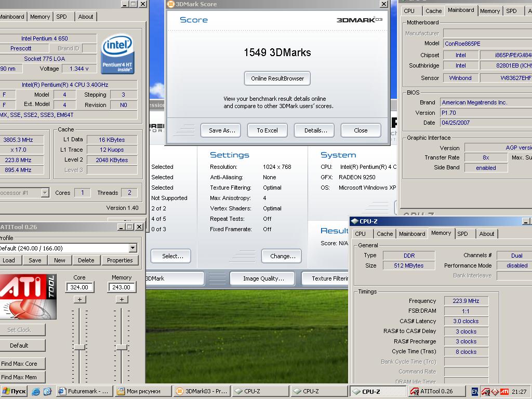Screen dimensions: 532x399
Task: Click Close button in score dialog
Action: click(x=361, y=130)
